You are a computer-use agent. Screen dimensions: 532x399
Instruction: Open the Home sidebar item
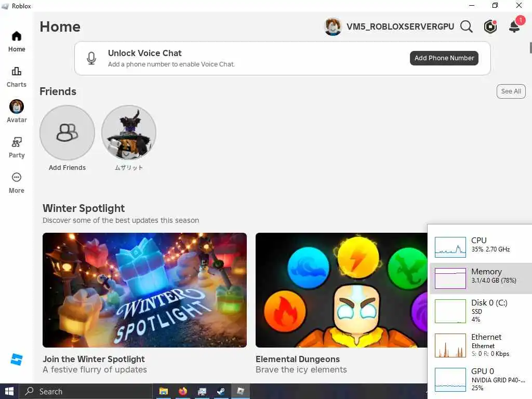pos(16,42)
